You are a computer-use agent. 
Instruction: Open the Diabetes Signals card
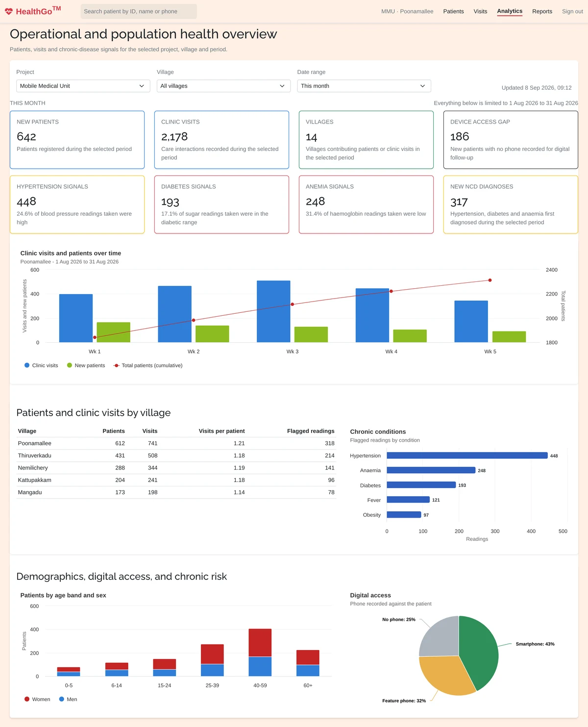pos(221,204)
